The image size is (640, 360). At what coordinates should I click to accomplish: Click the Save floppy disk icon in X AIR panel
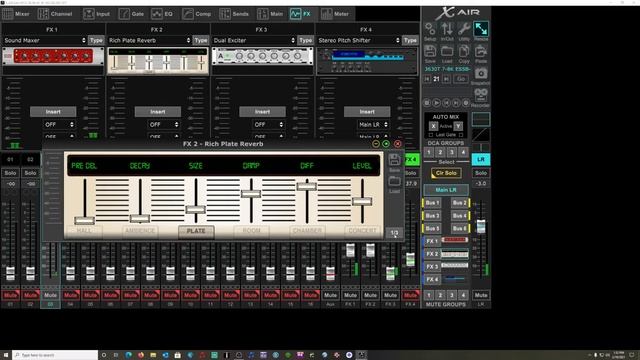430,51
